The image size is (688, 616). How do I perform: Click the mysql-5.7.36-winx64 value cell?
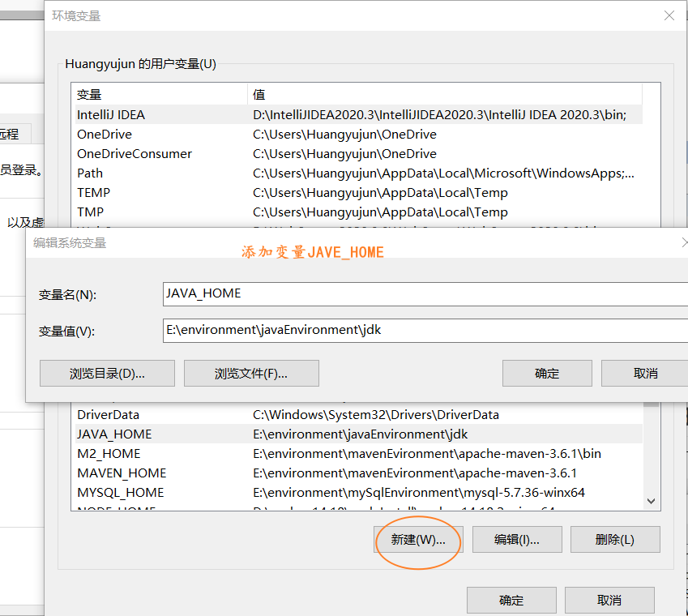point(419,492)
